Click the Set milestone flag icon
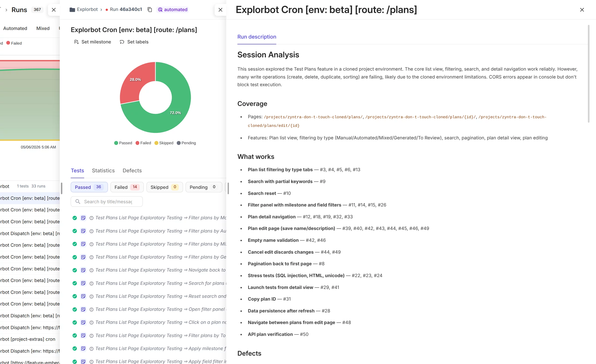The height and width of the screenshot is (364, 596). coord(77,42)
